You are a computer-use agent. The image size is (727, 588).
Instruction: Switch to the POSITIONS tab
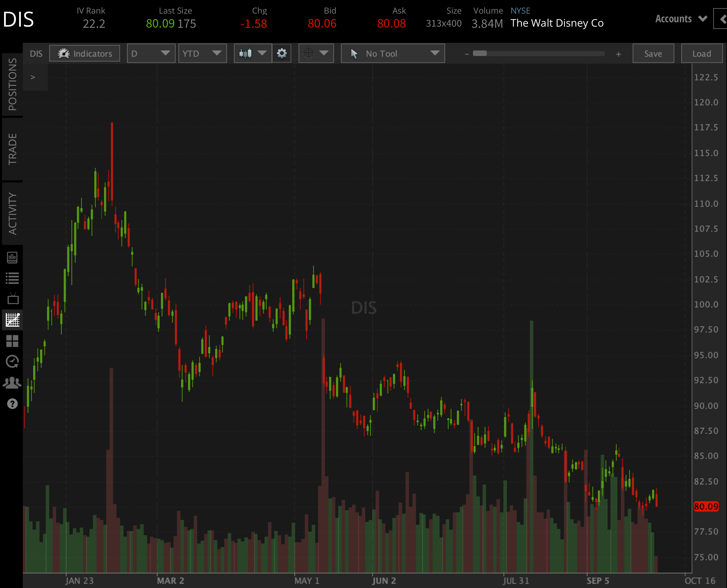click(x=12, y=85)
